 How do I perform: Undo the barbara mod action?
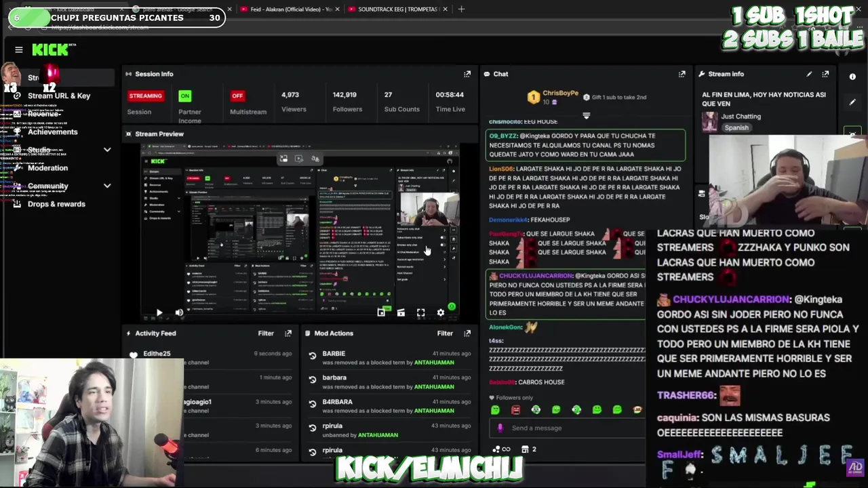(313, 380)
